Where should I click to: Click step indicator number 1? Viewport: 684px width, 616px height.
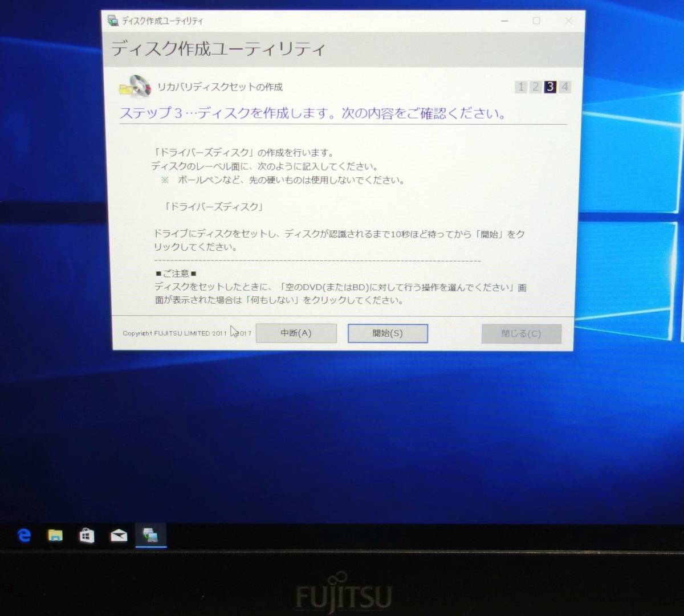(520, 87)
